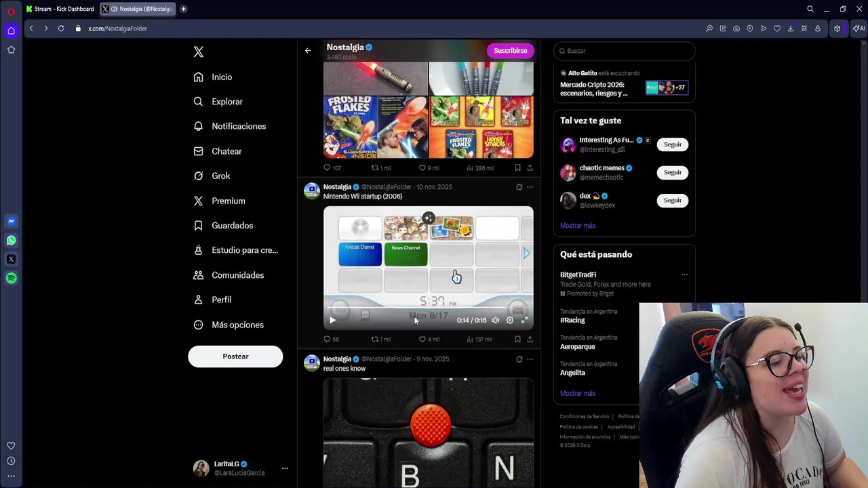
Task: Open Comunidades in the sidebar
Action: click(229, 275)
